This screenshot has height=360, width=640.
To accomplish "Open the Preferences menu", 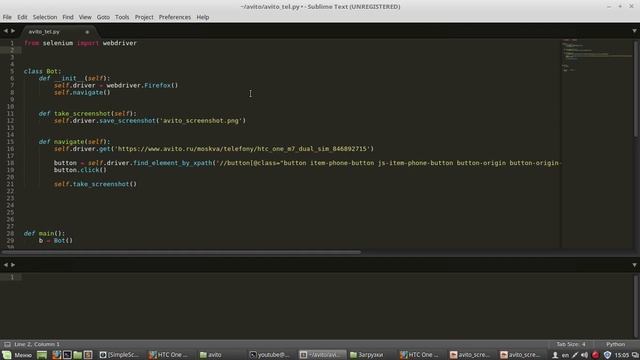I will (175, 17).
